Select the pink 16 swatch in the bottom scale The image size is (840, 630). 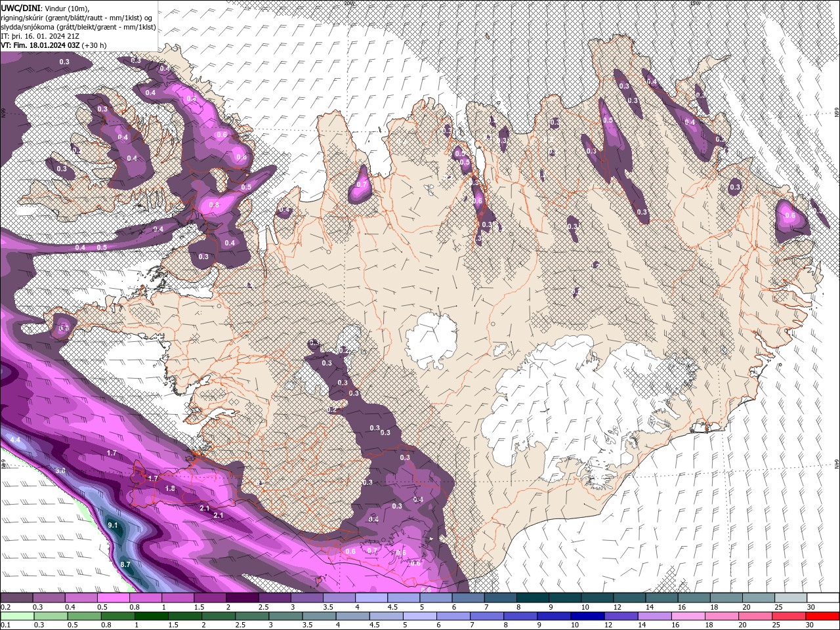[688, 616]
